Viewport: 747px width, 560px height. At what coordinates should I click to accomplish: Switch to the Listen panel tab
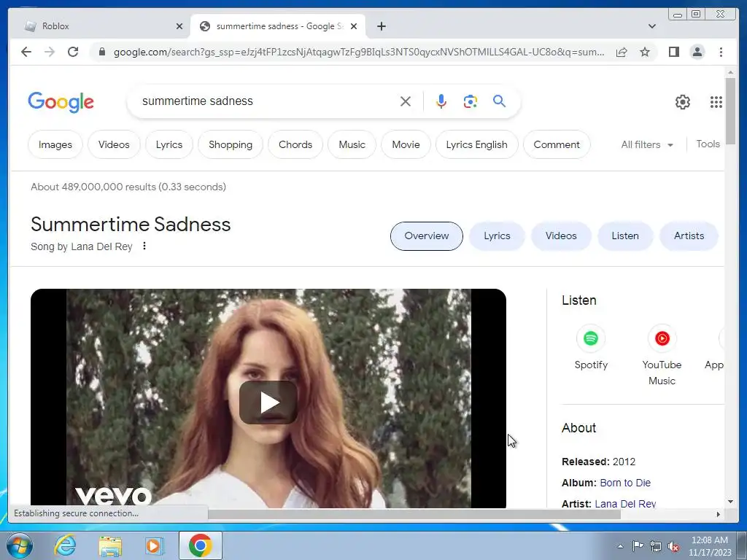tap(625, 236)
